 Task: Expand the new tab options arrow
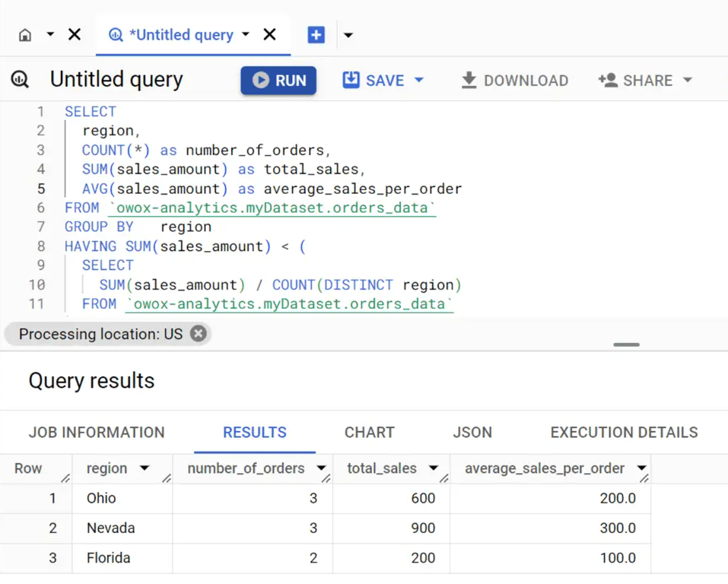[348, 35]
